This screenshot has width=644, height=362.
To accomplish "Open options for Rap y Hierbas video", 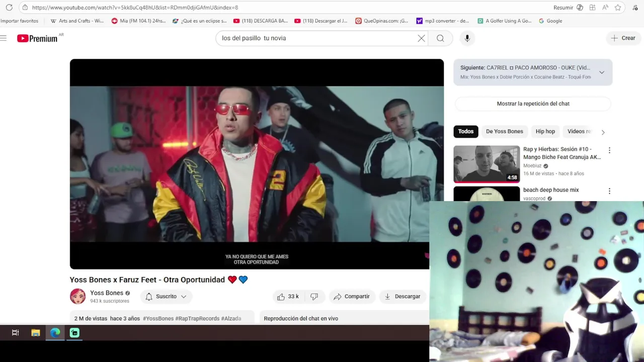I will click(609, 150).
